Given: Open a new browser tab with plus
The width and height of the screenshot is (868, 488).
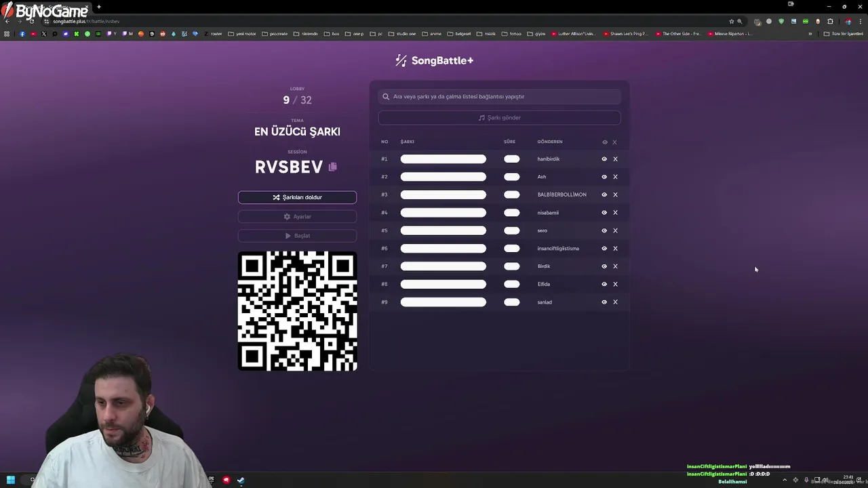Looking at the screenshot, I should click(x=99, y=7).
